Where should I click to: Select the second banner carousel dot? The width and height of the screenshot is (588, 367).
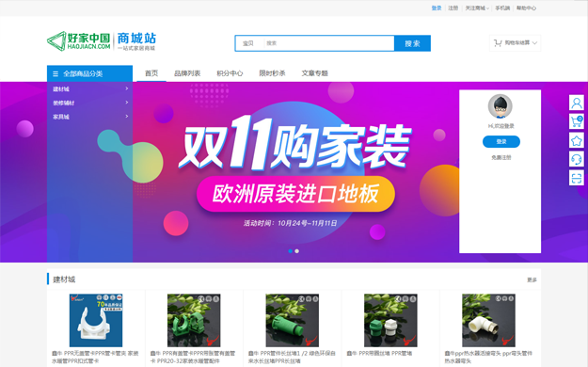[x=297, y=251]
